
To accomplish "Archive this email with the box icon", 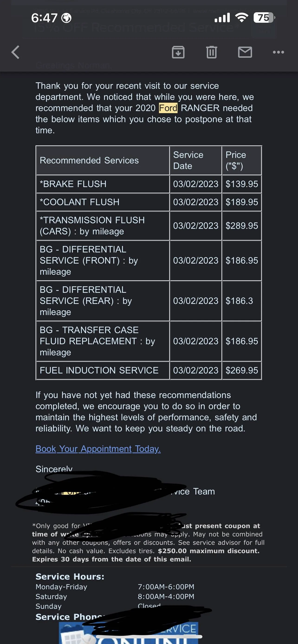I will click(178, 52).
